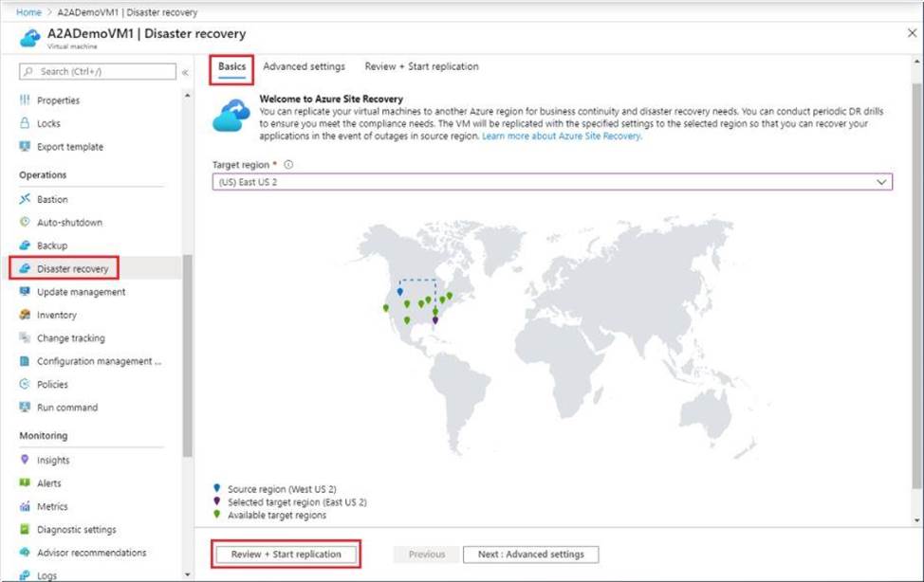The image size is (924, 582).
Task: Click the info icon beside Target region
Action: 288,164
